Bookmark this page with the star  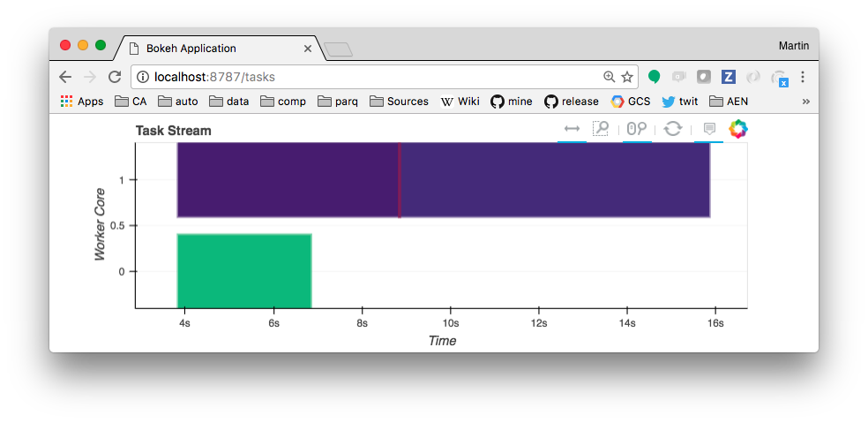[x=627, y=77]
